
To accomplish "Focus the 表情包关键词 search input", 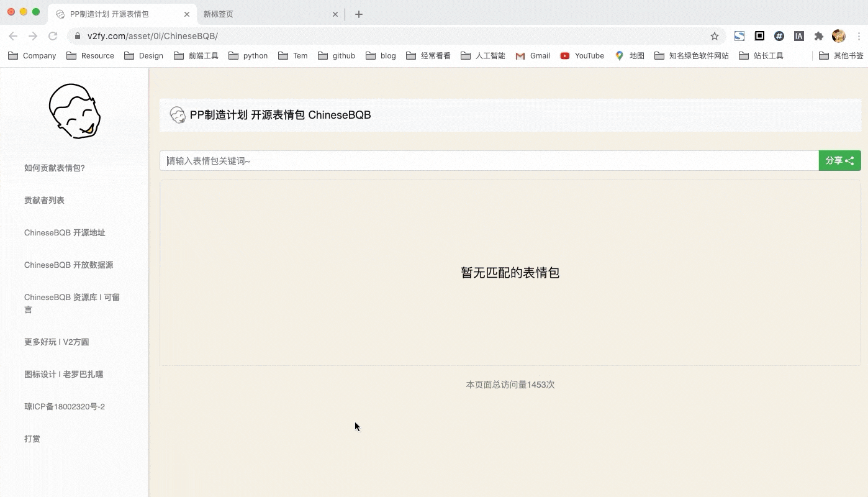I will click(489, 160).
